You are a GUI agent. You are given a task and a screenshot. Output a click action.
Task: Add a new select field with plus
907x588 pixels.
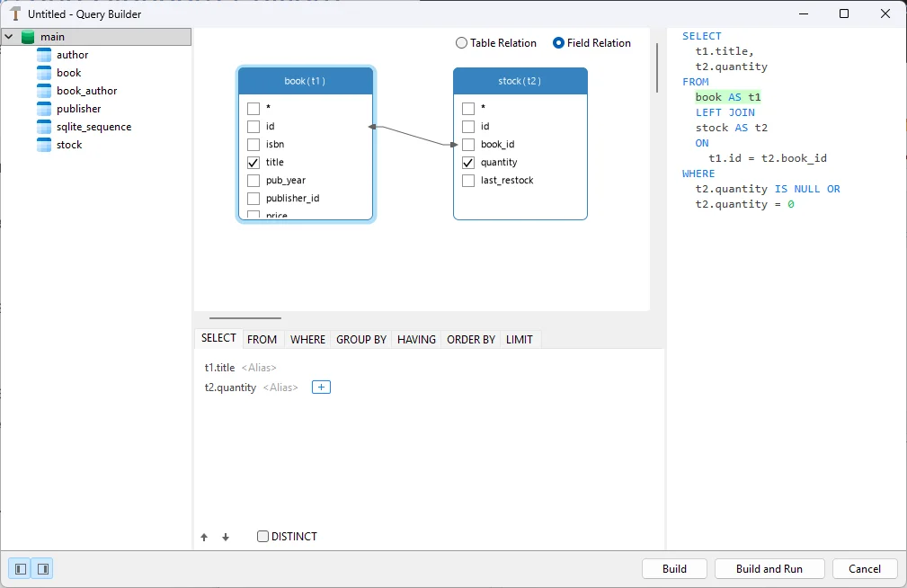tap(321, 388)
